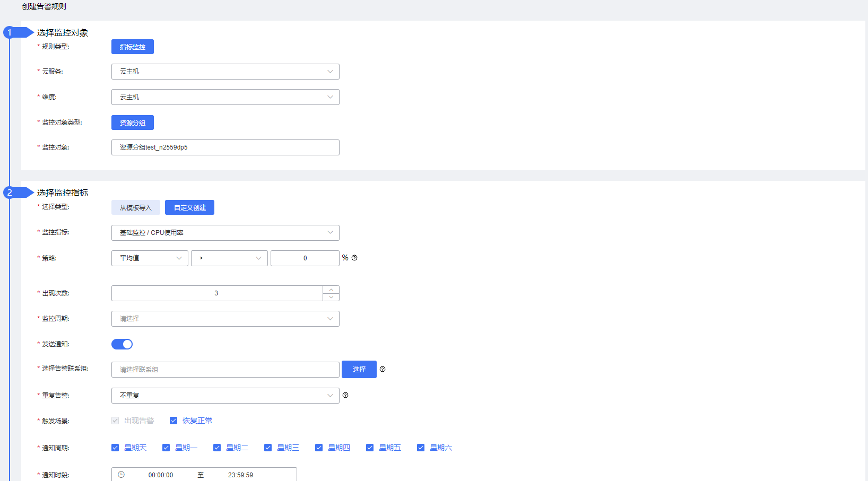Select the 自定义创建 option
The width and height of the screenshot is (868, 481).
pos(189,207)
